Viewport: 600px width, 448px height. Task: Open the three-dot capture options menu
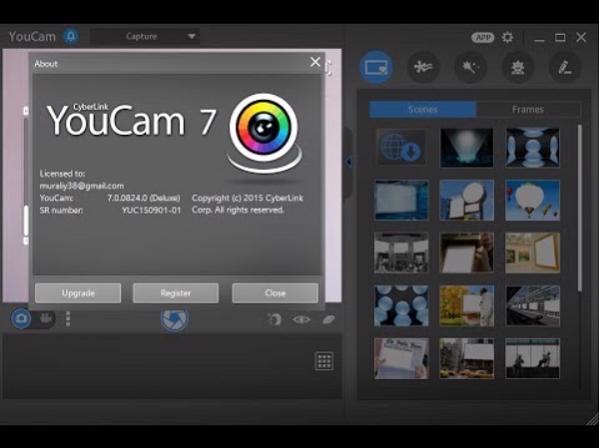68,319
